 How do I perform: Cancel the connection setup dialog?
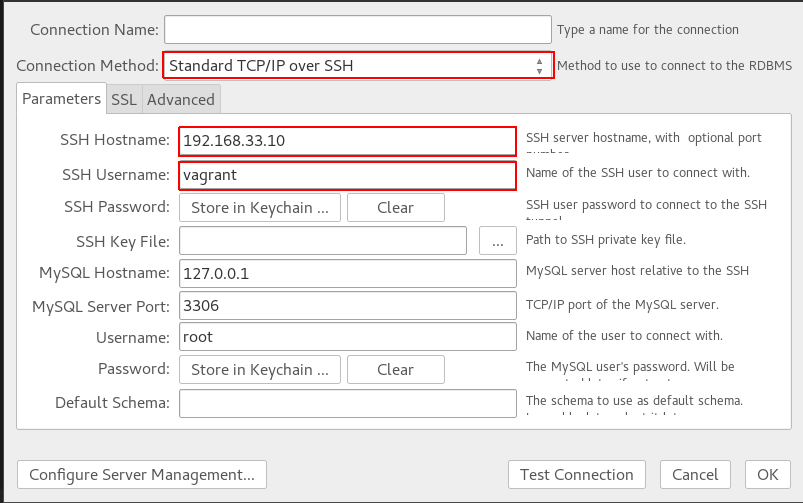tap(695, 475)
